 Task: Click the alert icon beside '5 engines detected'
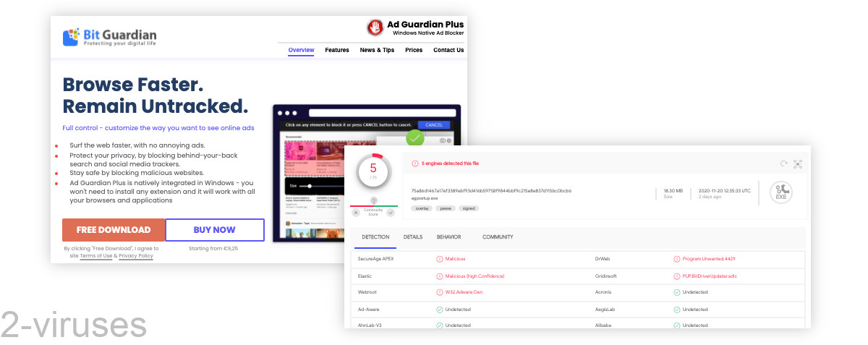[415, 164]
